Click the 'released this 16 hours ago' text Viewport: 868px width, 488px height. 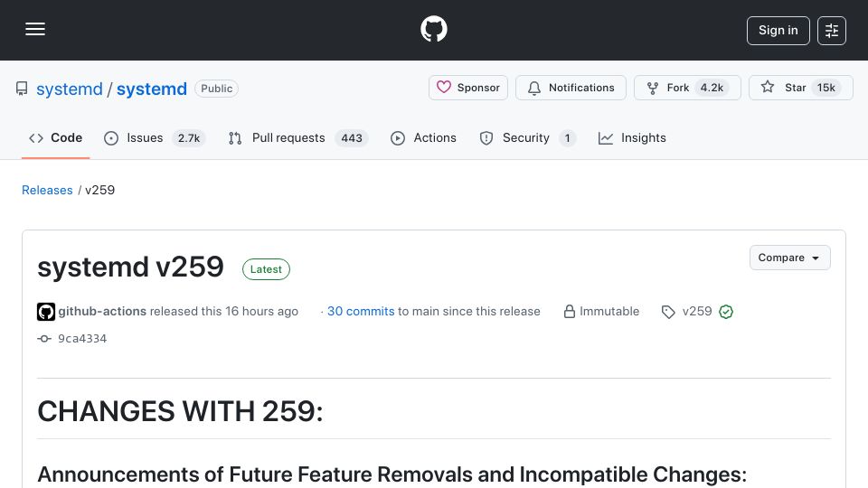224,311
